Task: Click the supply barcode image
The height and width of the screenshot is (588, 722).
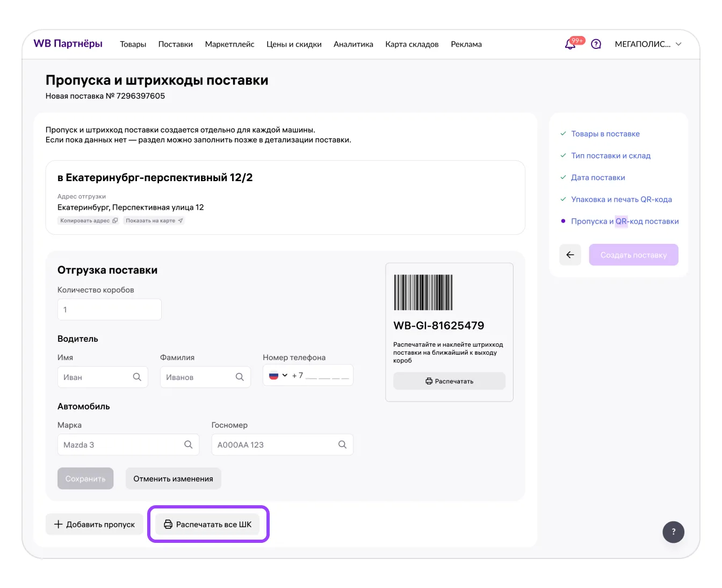Action: pos(423,292)
